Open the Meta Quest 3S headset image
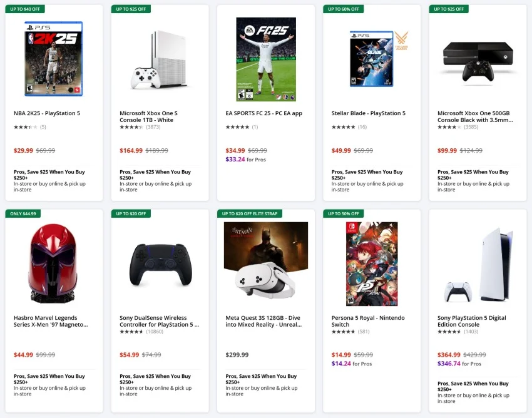This screenshot has height=418, width=532. coord(266,263)
